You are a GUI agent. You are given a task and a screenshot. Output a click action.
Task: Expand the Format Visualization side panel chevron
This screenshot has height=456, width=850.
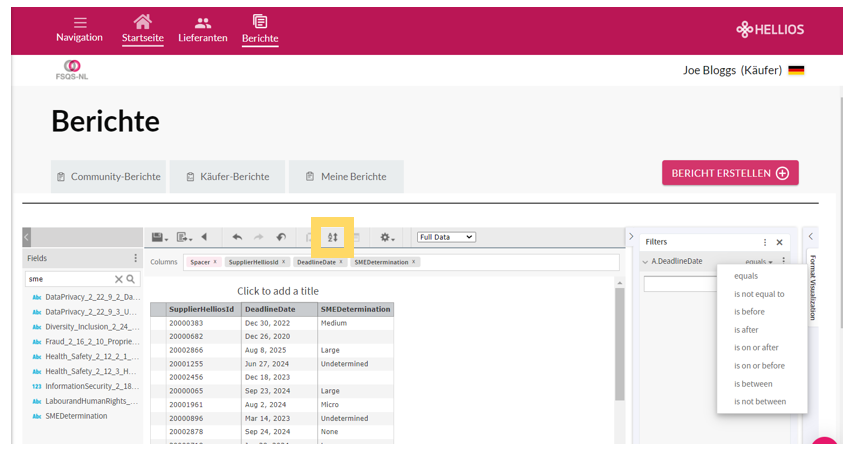[811, 236]
